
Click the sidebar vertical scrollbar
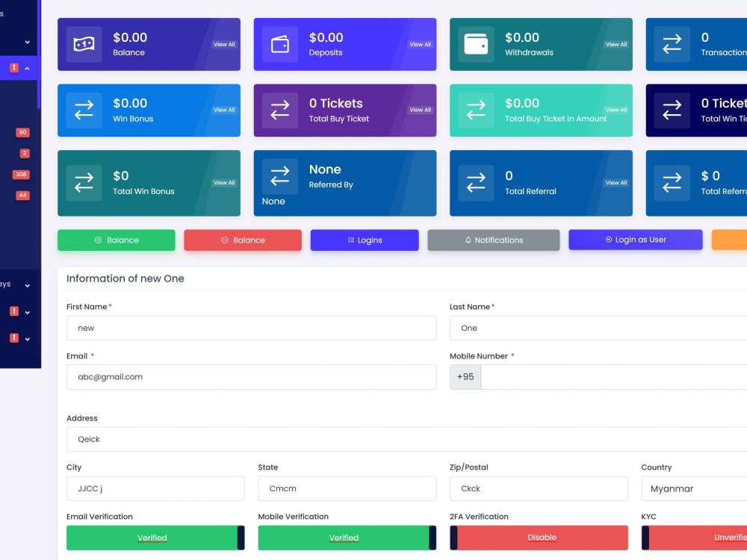click(39, 55)
